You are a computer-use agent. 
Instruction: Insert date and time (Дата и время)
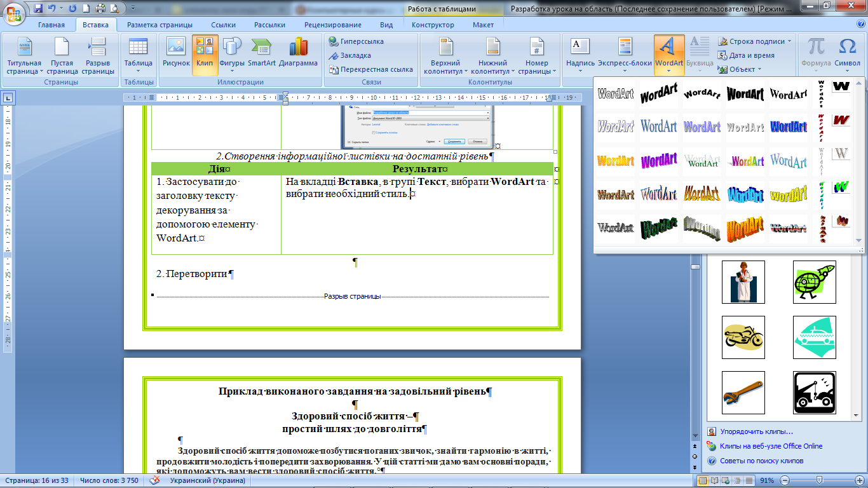click(747, 55)
